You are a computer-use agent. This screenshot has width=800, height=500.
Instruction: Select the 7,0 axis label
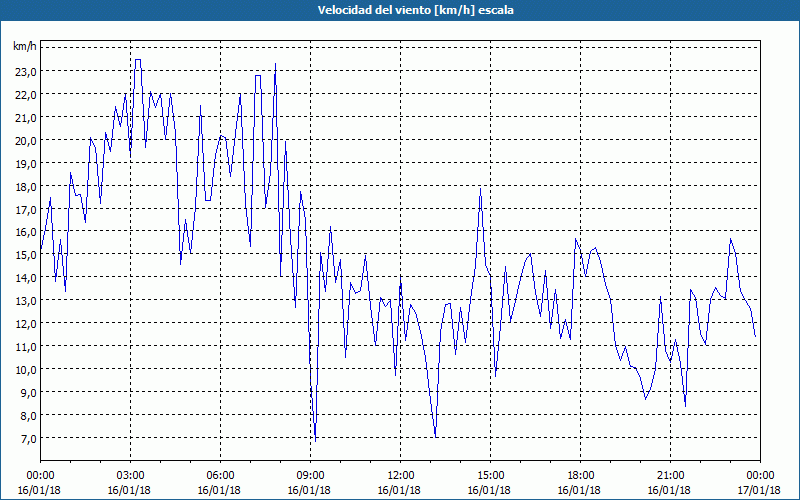(x=28, y=439)
